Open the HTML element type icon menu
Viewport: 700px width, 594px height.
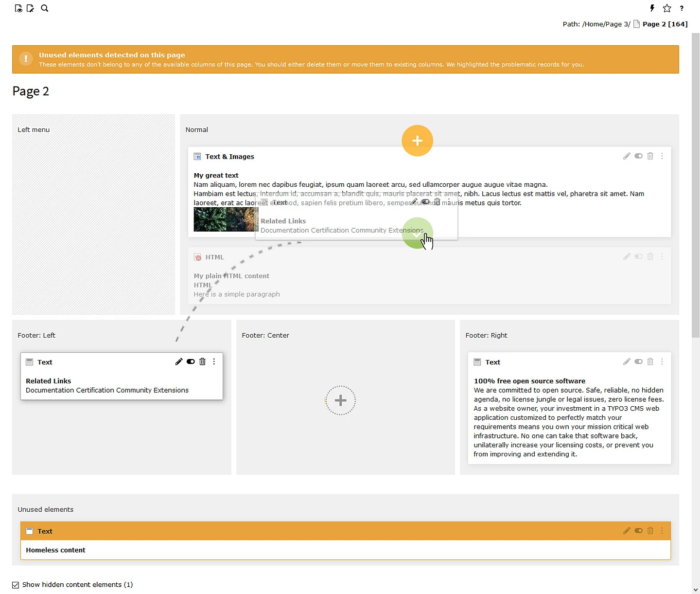coord(198,257)
